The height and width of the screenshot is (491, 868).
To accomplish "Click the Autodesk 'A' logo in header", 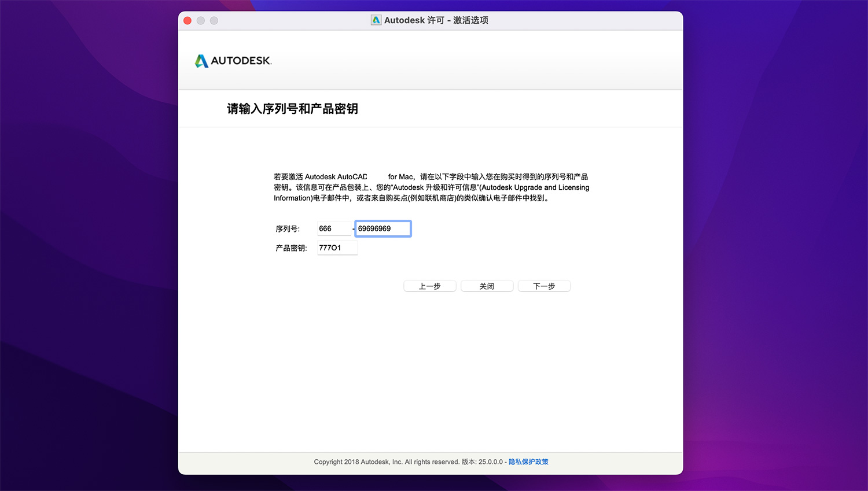I will tap(201, 61).
